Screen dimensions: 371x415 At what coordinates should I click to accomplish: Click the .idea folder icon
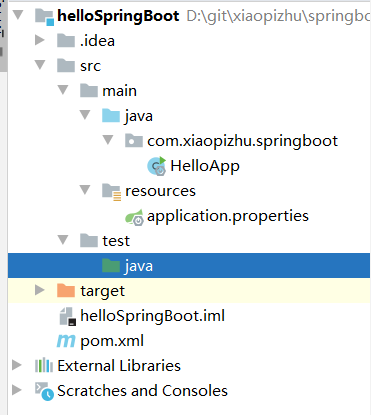66,41
